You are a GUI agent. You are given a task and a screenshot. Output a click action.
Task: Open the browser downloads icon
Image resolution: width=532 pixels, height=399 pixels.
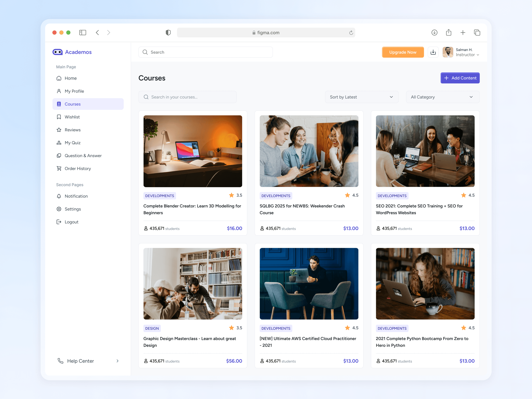[434, 32]
